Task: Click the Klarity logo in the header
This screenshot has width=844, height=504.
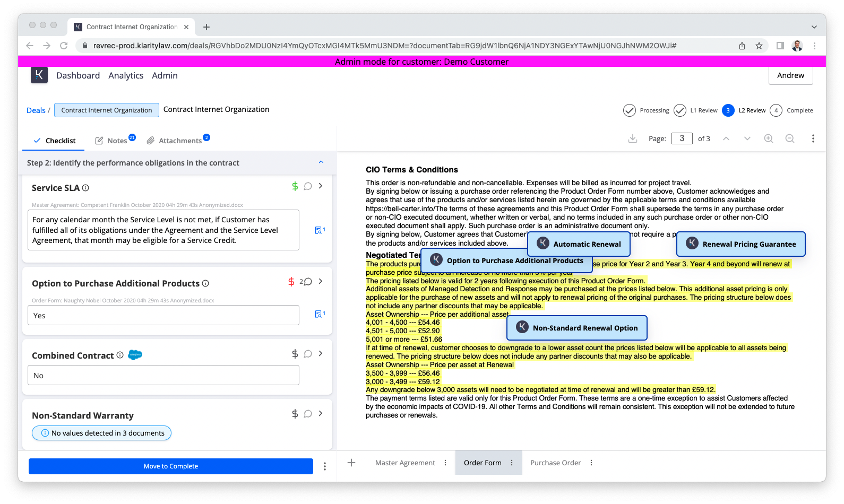Action: [x=39, y=75]
